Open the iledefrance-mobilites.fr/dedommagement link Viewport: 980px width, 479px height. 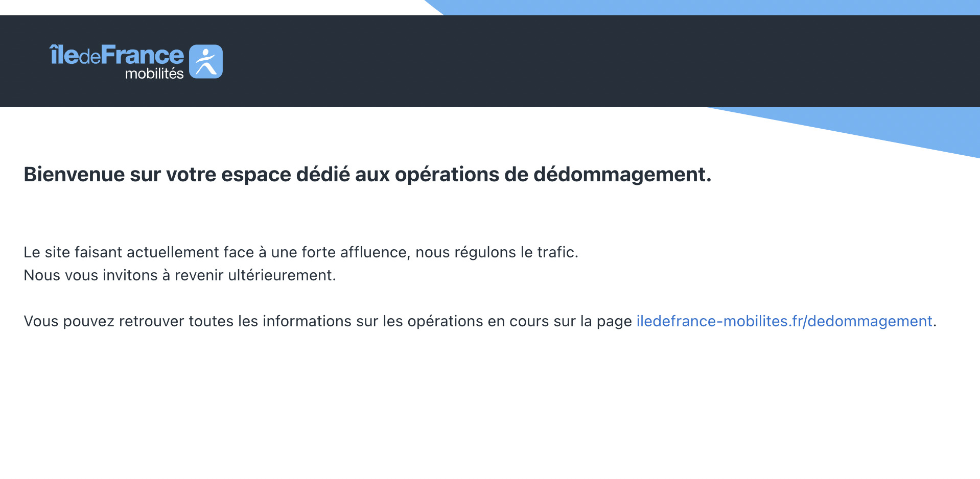click(784, 321)
